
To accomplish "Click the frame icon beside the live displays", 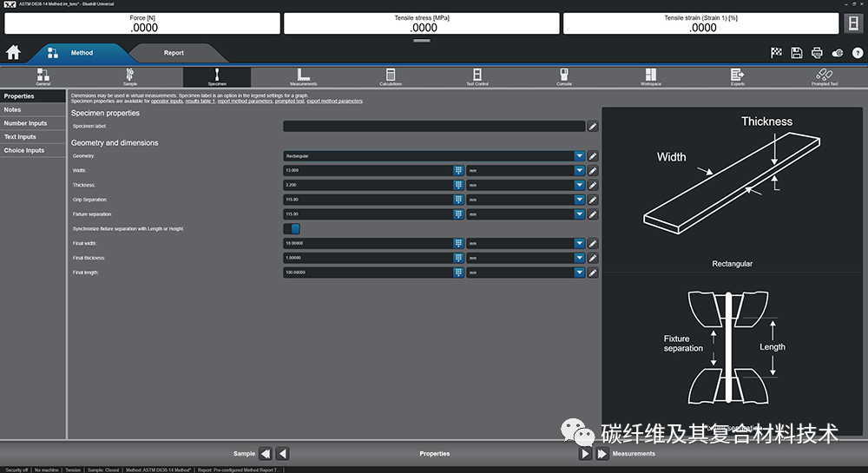I will [x=853, y=23].
